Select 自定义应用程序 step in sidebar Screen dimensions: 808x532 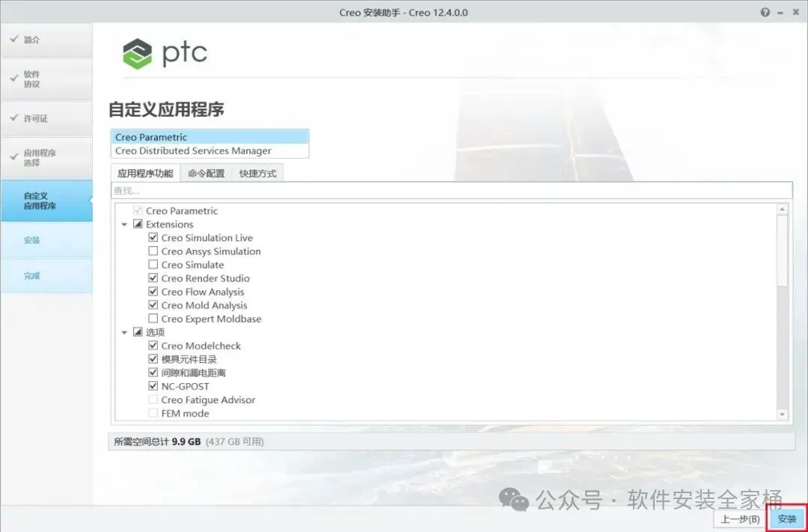(x=47, y=201)
